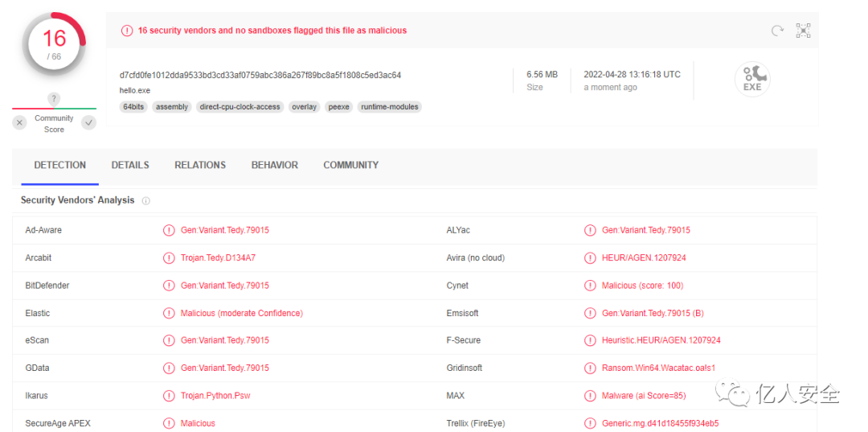
Task: Click the alert icon in Emsisoft row
Action: (590, 314)
